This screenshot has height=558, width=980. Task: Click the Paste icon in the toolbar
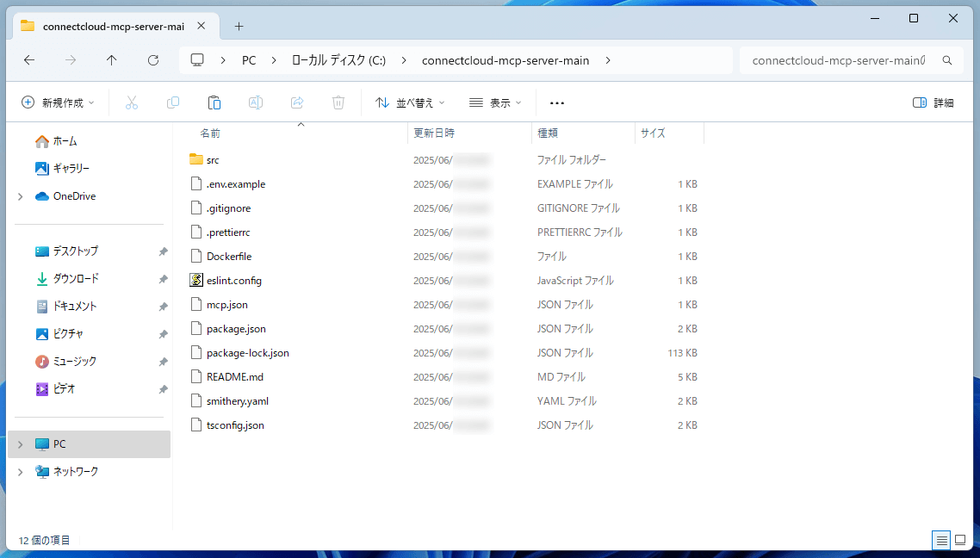coord(214,102)
